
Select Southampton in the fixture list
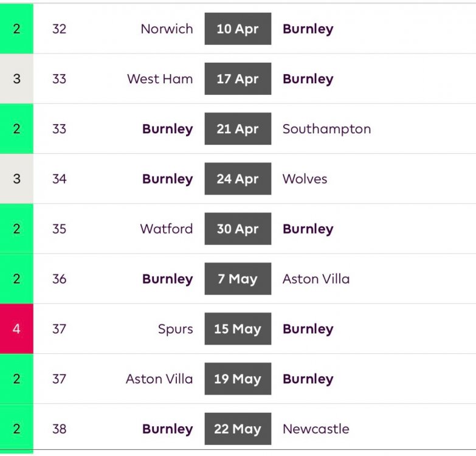[326, 129]
